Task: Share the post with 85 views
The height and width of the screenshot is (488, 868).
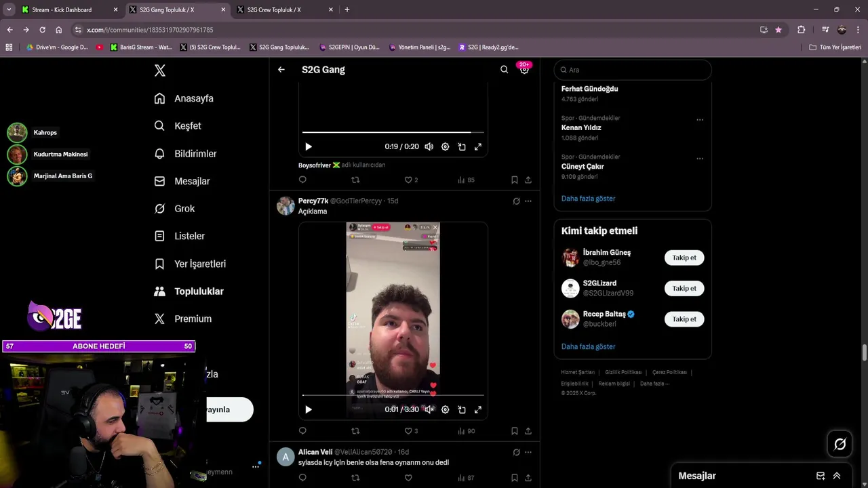Action: pyautogui.click(x=528, y=180)
